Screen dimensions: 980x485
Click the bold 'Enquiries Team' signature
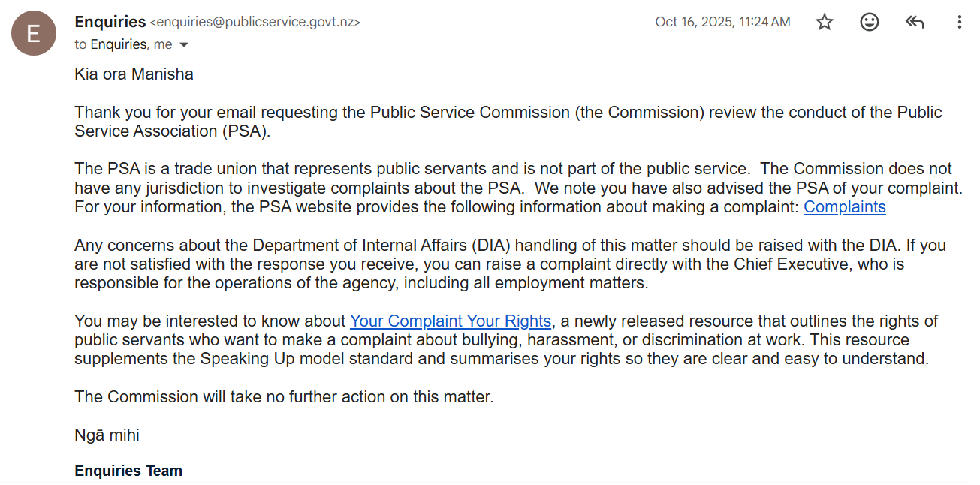[128, 471]
